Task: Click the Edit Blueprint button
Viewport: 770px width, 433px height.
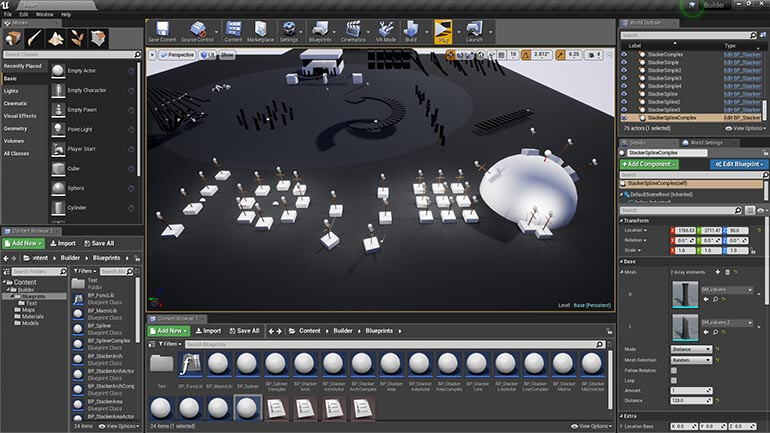Action: [737, 163]
